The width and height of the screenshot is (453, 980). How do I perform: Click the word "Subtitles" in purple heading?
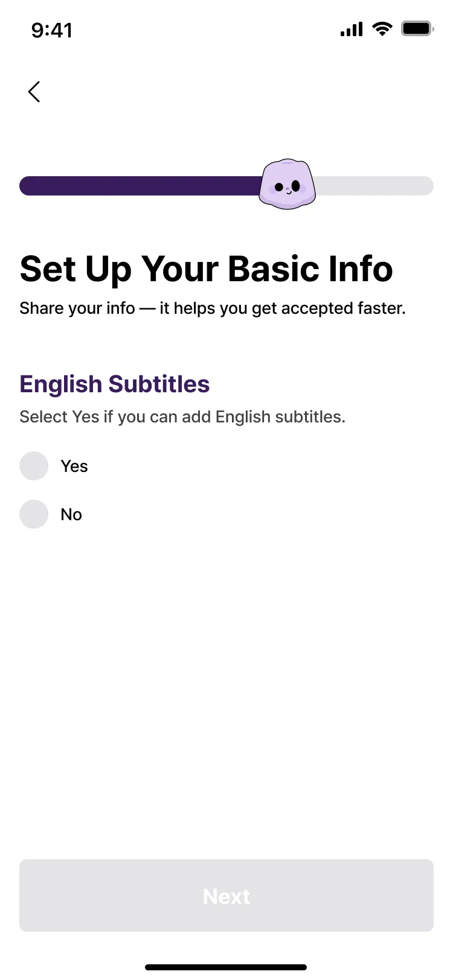pyautogui.click(x=159, y=384)
